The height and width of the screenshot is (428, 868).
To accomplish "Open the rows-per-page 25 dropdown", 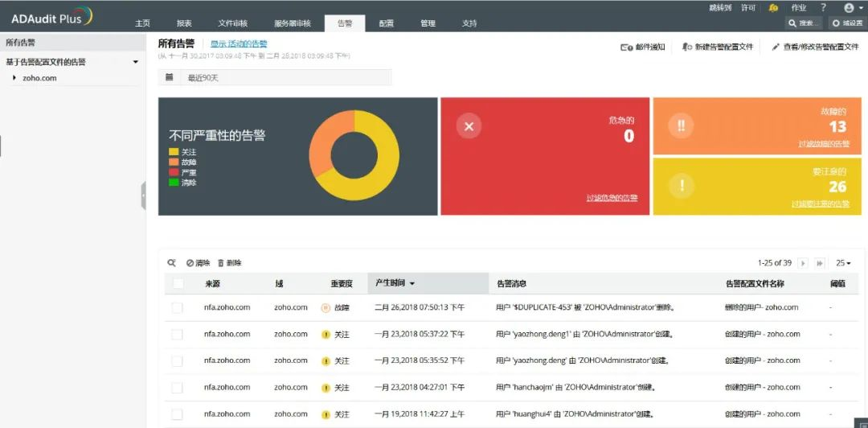I will click(x=843, y=263).
